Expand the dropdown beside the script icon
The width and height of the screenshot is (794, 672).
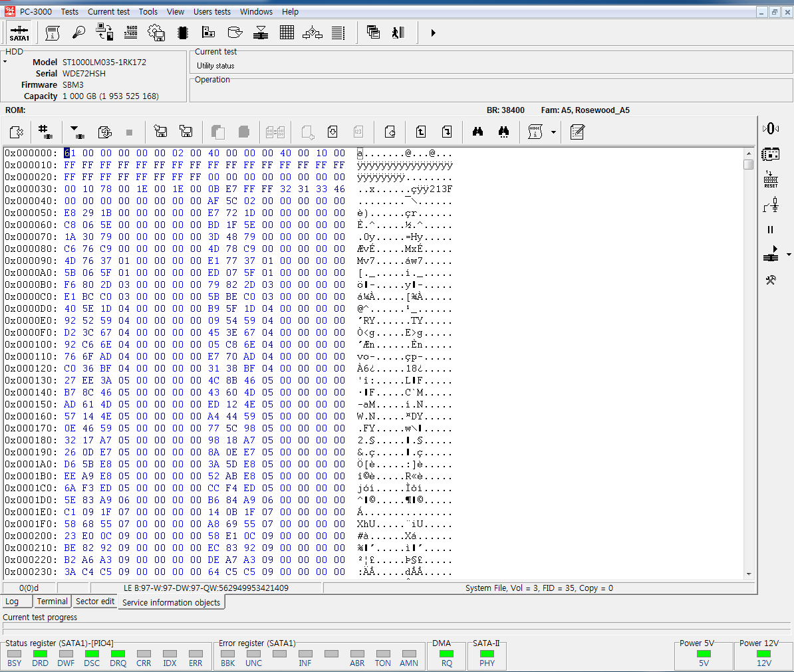[x=553, y=132]
